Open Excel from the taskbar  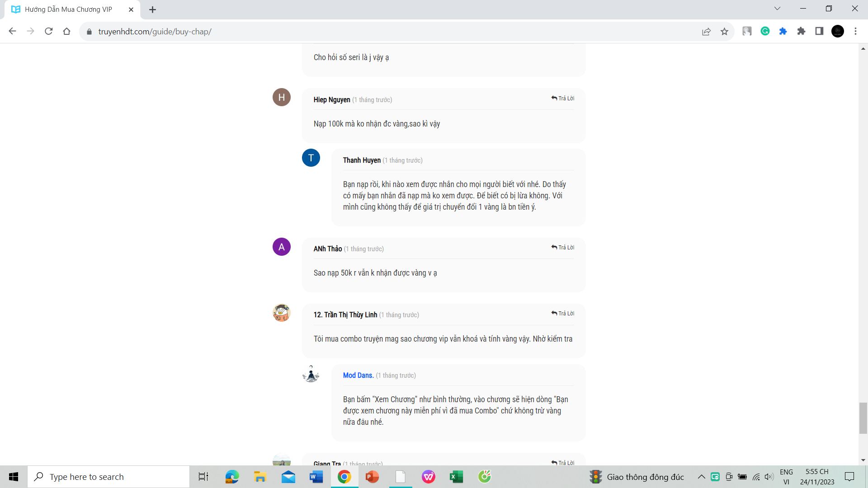(x=456, y=477)
